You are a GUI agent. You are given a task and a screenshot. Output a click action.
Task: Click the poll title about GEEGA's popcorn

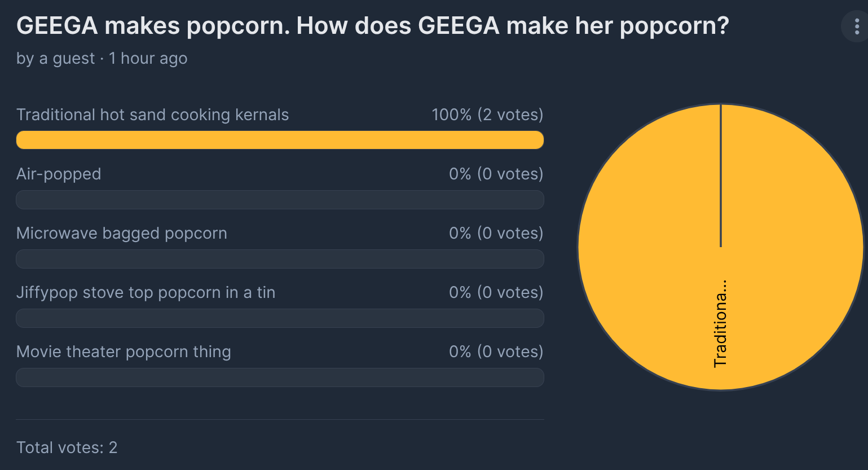tap(372, 26)
